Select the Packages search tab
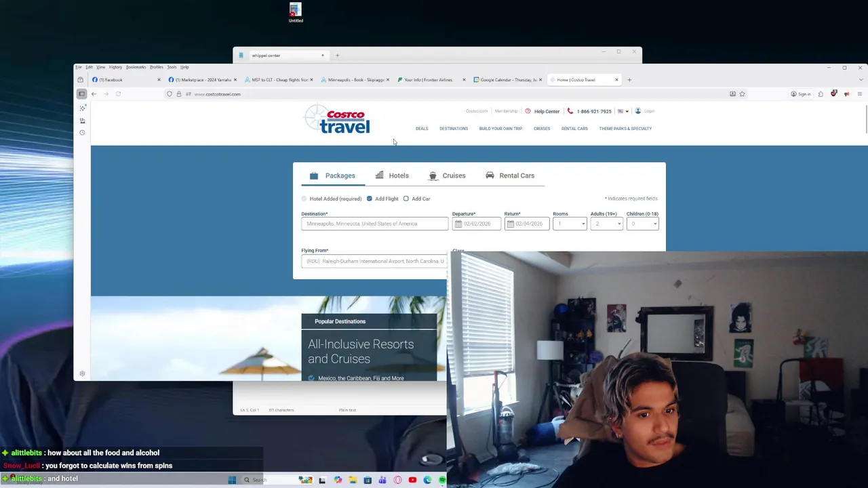This screenshot has height=488, width=868. coord(333,176)
